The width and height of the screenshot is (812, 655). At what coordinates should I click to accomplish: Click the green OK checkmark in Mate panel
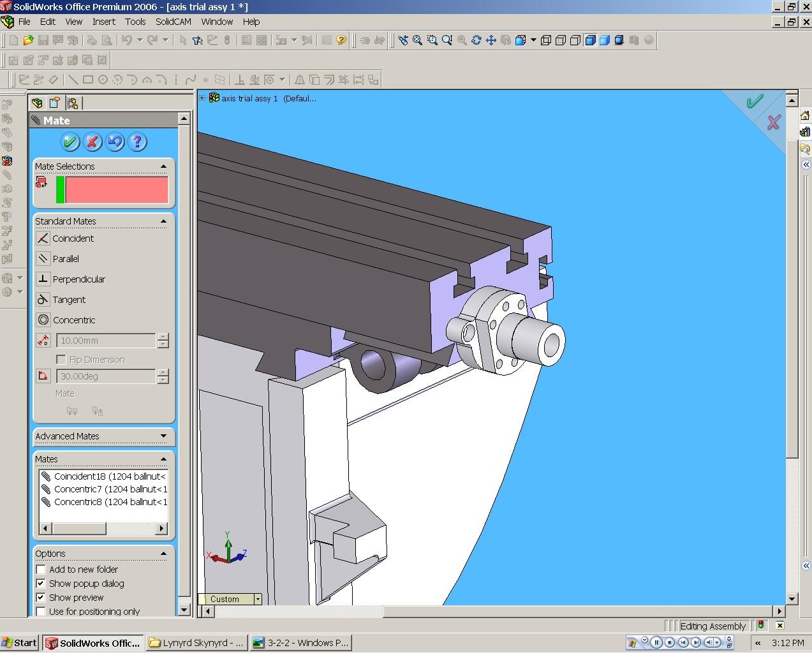[70, 142]
